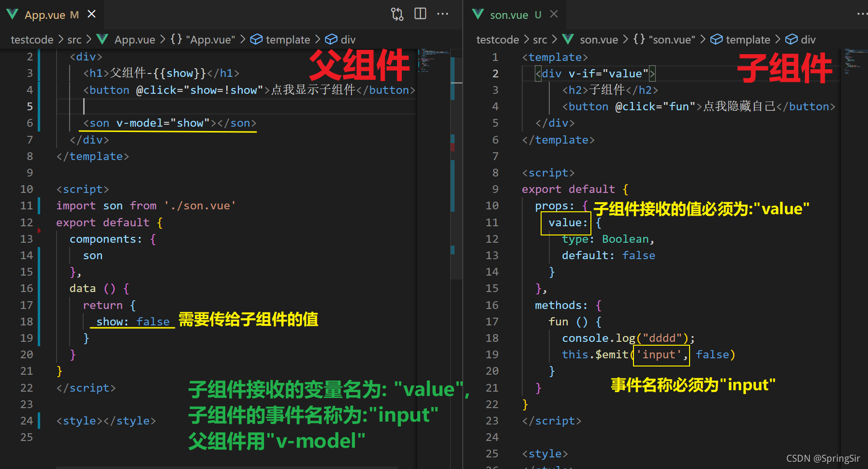Click <h1> heading line in App.vue
Viewport: 868px width, 469px height.
coord(162,73)
